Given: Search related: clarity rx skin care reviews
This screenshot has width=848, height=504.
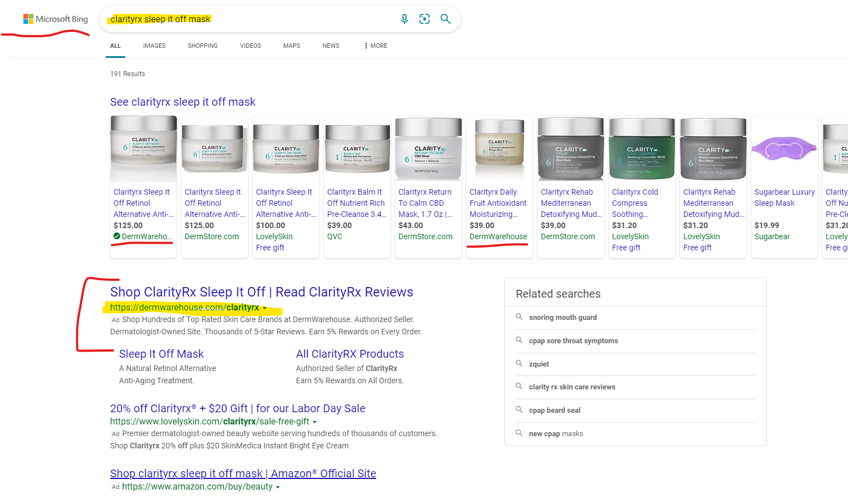Looking at the screenshot, I should (572, 387).
